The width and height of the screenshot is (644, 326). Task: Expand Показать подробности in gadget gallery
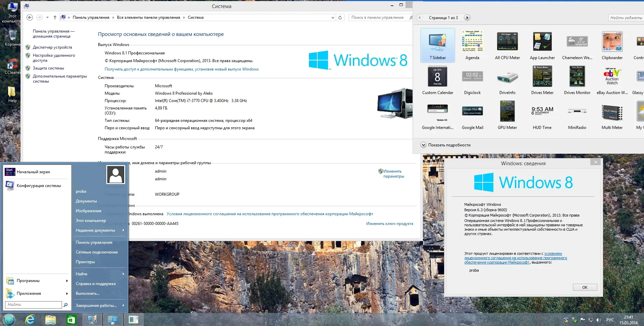[x=445, y=145]
